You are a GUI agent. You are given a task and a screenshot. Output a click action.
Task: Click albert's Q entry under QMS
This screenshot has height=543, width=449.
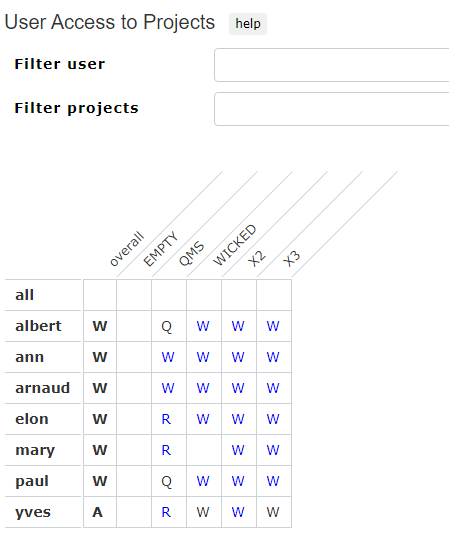pos(167,326)
